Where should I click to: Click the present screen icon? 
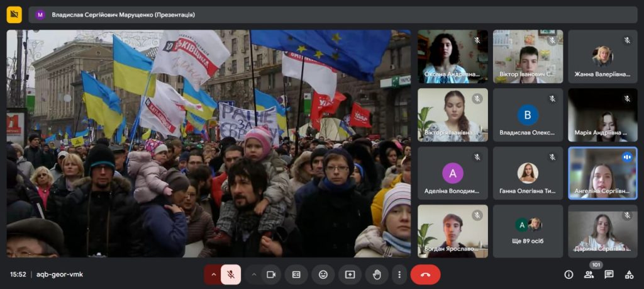[x=350, y=275]
